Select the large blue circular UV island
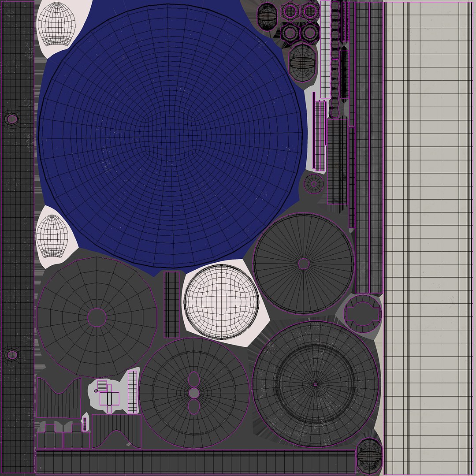Screen dimensions: 476x476 [171, 136]
